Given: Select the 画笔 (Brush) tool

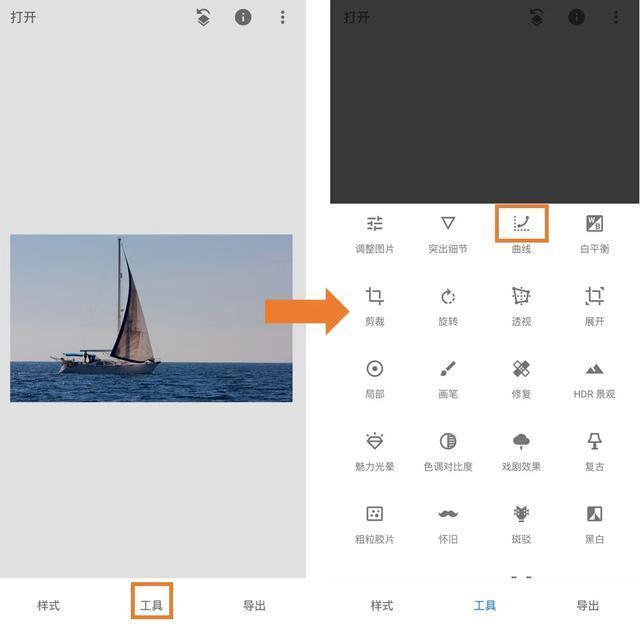Looking at the screenshot, I should coord(448,379).
